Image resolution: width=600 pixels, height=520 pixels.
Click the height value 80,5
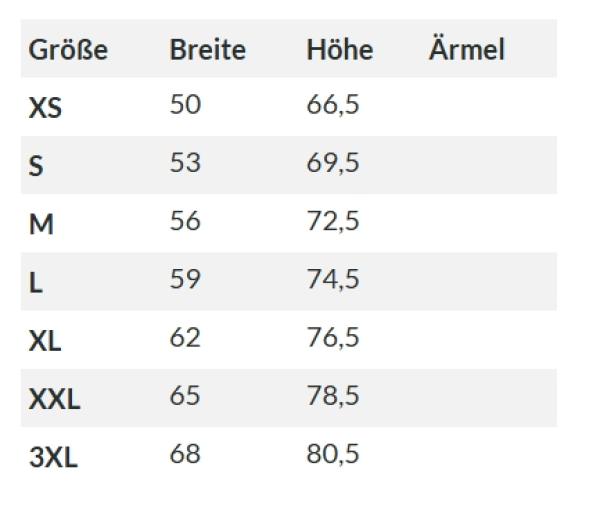[x=332, y=455]
